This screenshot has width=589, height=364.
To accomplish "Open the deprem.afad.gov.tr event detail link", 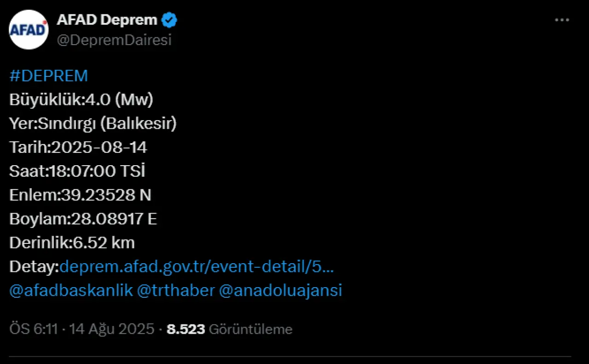I will pyautogui.click(x=196, y=267).
